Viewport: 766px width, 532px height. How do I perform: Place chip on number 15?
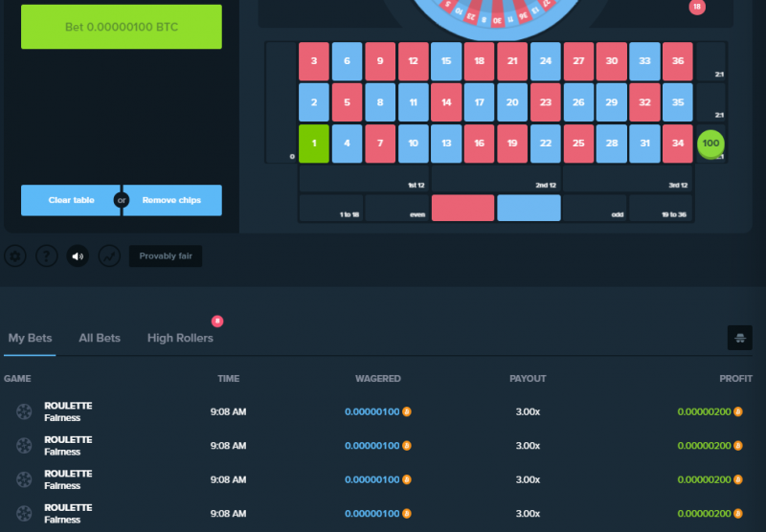point(446,61)
